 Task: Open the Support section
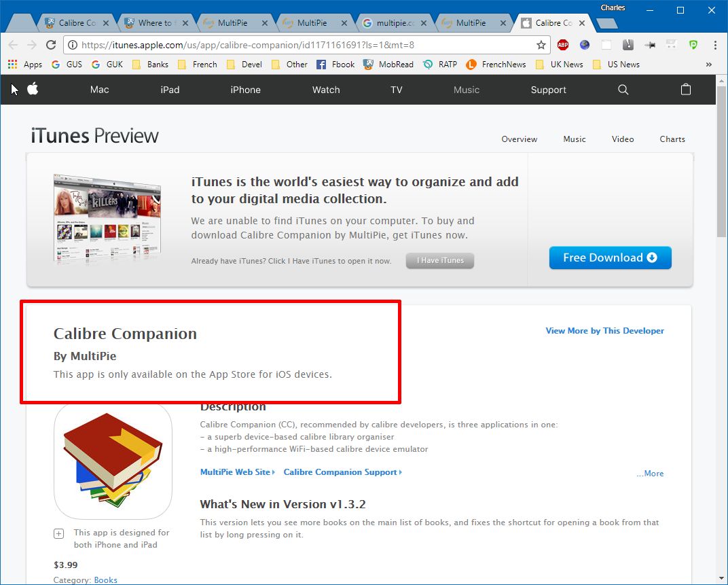(548, 90)
